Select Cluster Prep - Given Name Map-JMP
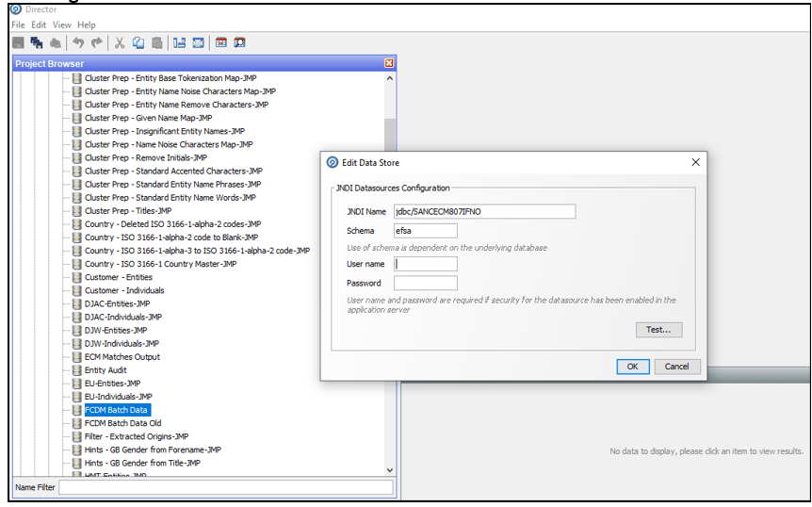 pos(148,118)
